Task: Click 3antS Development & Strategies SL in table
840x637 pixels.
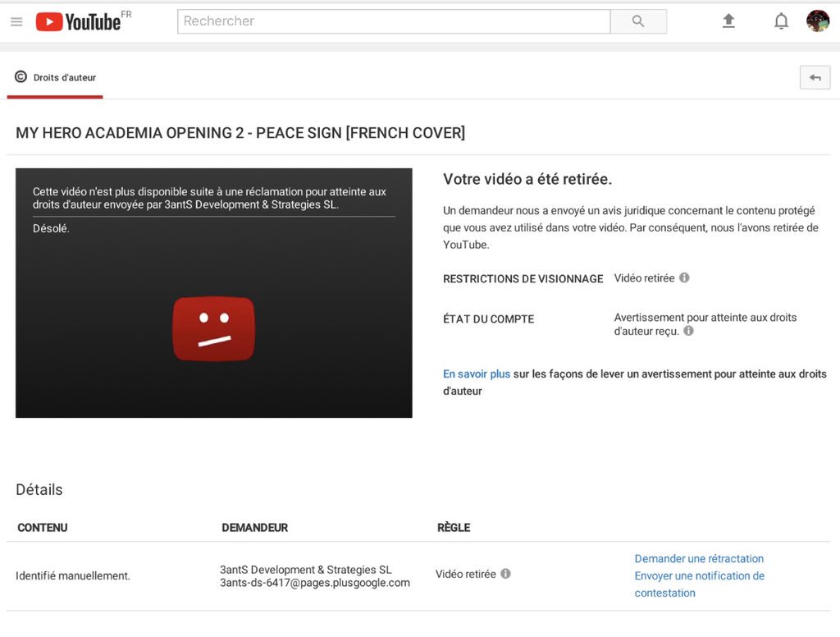Action: (305, 570)
